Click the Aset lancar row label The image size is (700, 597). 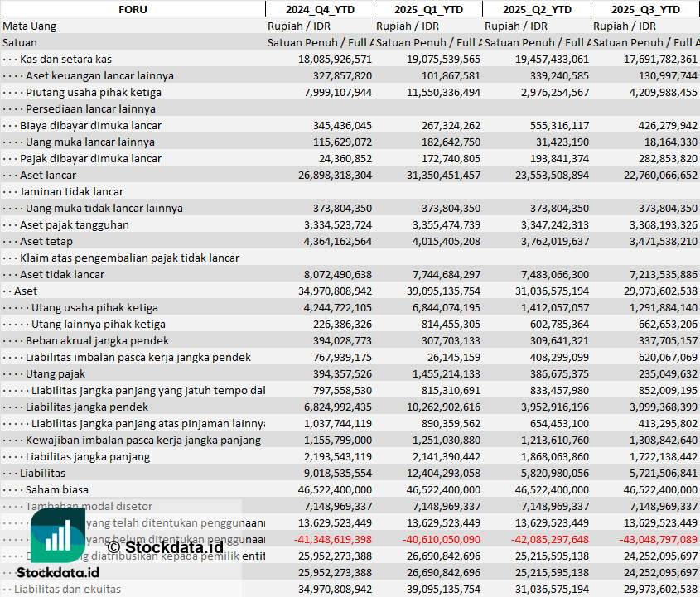[48, 175]
